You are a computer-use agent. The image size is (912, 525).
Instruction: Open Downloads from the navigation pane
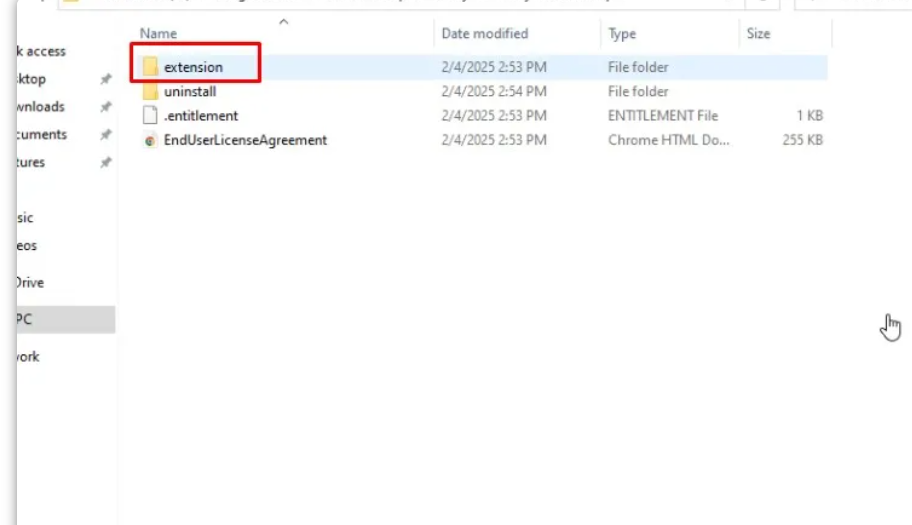pos(40,107)
